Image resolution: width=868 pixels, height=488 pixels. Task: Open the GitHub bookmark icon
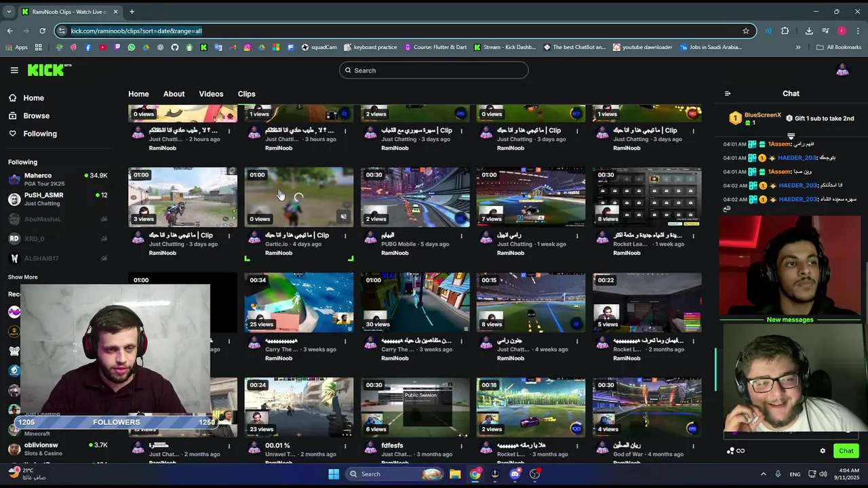(175, 47)
